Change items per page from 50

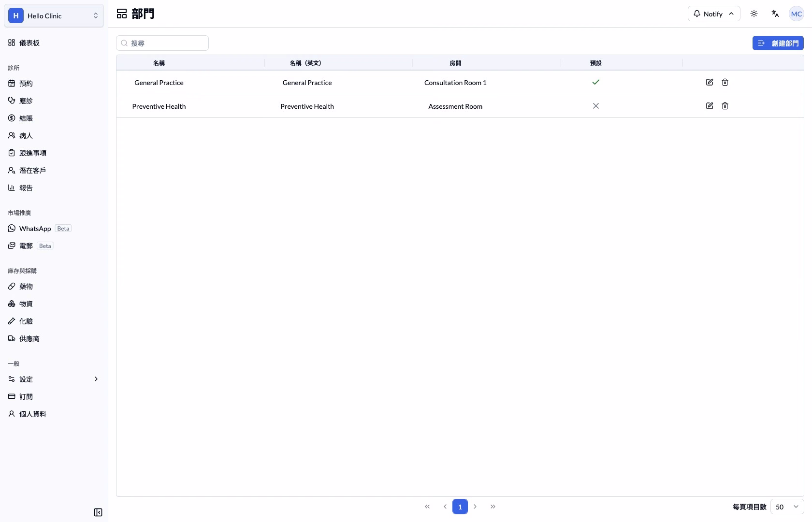pos(787,507)
